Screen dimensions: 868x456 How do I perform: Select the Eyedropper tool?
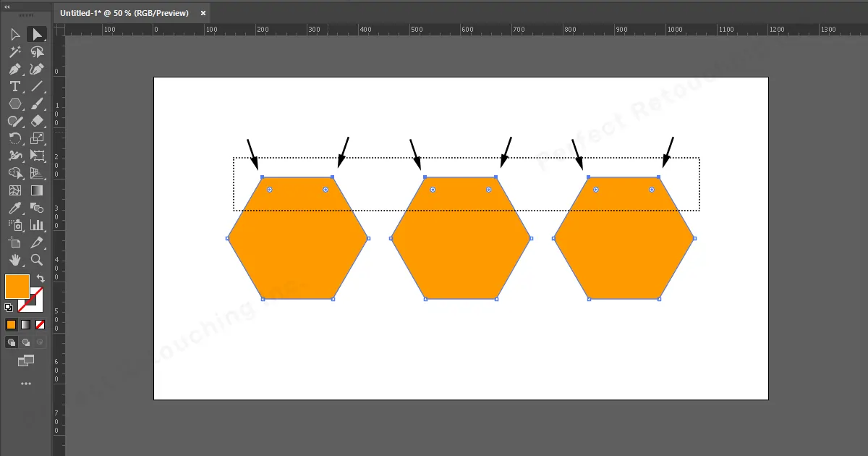tap(16, 208)
